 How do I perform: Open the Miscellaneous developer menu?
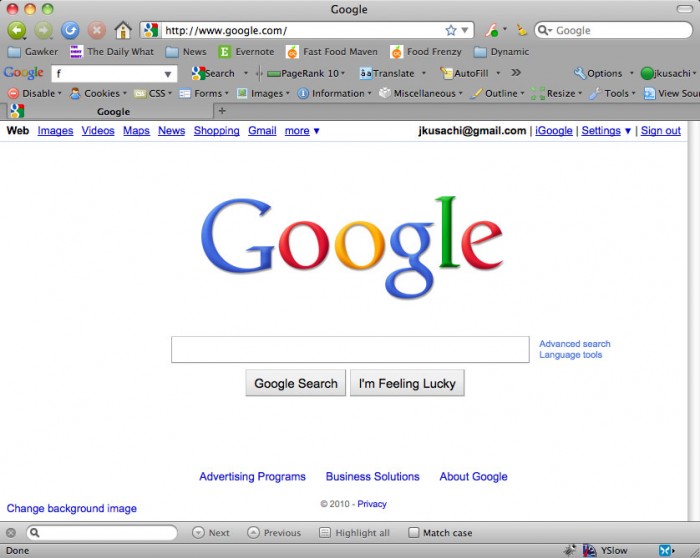point(420,93)
